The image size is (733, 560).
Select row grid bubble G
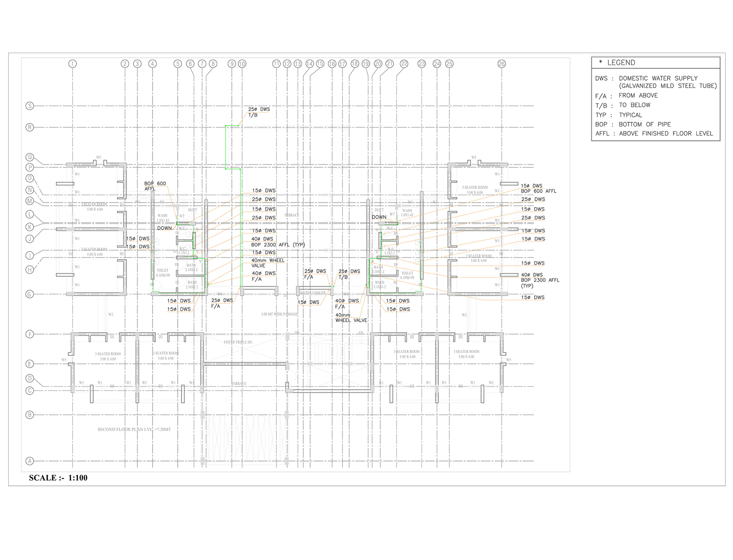[x=30, y=294]
